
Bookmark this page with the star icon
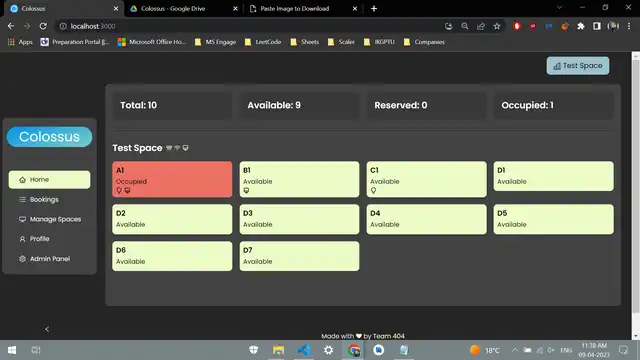click(x=497, y=26)
